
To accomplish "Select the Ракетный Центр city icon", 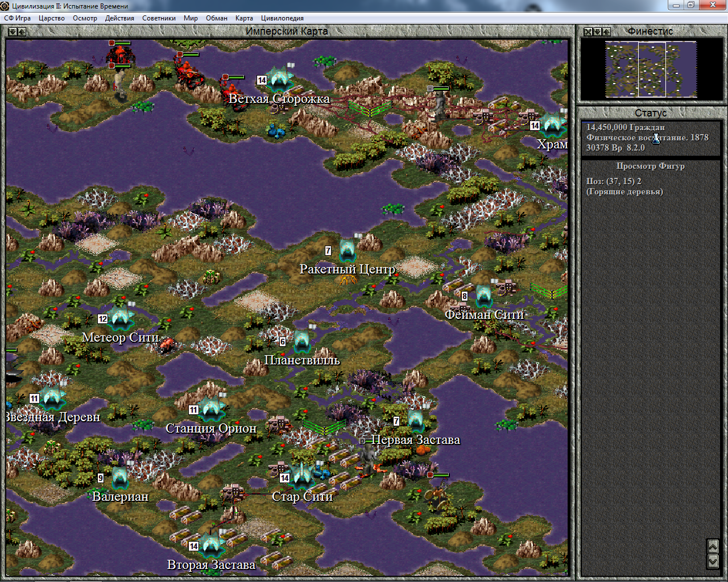I will [x=348, y=249].
